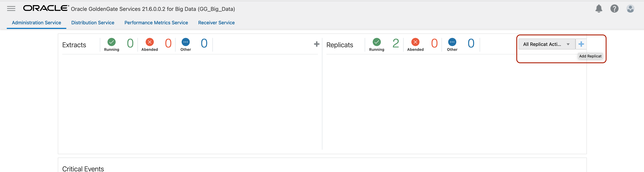The width and height of the screenshot is (644, 172).
Task: Open the help question mark icon
Action: click(614, 9)
